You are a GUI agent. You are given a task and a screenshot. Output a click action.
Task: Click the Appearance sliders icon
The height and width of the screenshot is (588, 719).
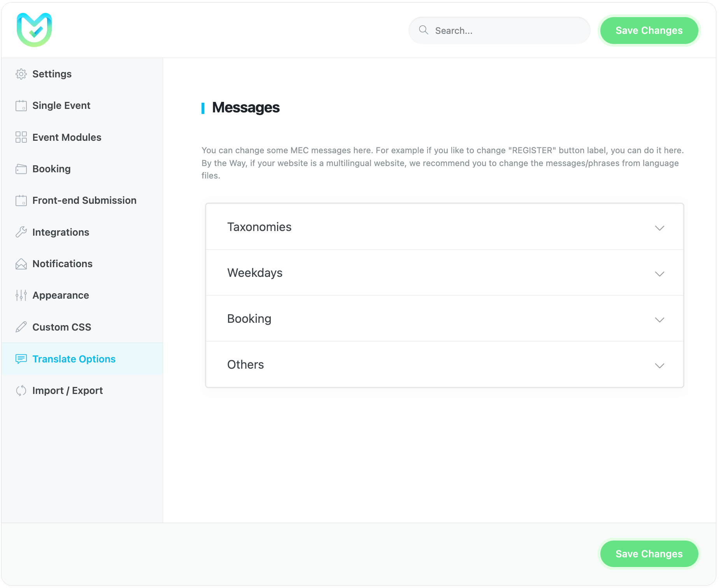coord(21,296)
